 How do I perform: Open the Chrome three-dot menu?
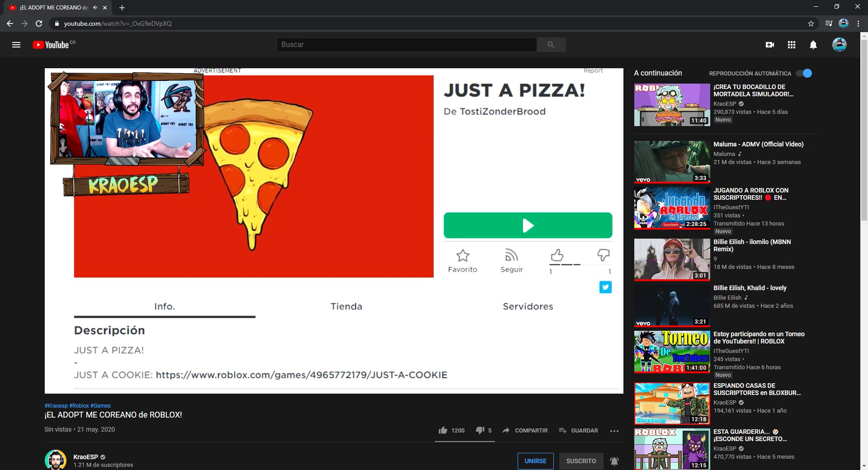(858, 23)
